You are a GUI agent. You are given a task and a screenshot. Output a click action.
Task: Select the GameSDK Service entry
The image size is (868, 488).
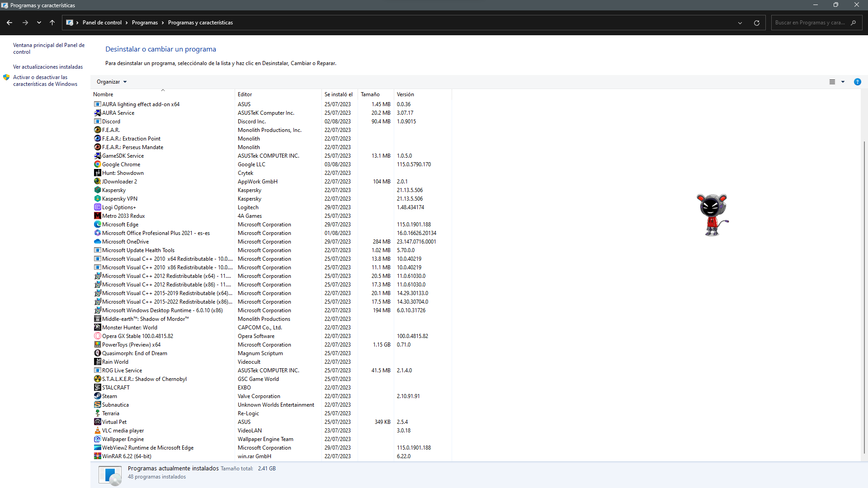point(272,155)
